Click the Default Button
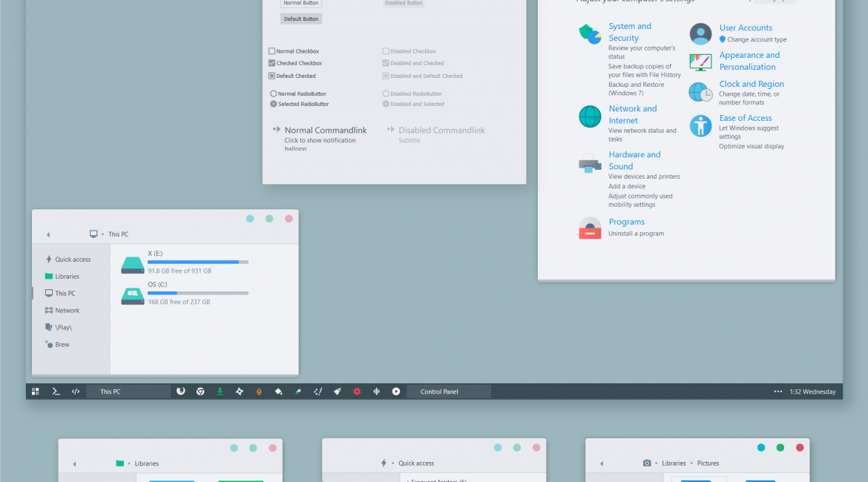 (301, 19)
